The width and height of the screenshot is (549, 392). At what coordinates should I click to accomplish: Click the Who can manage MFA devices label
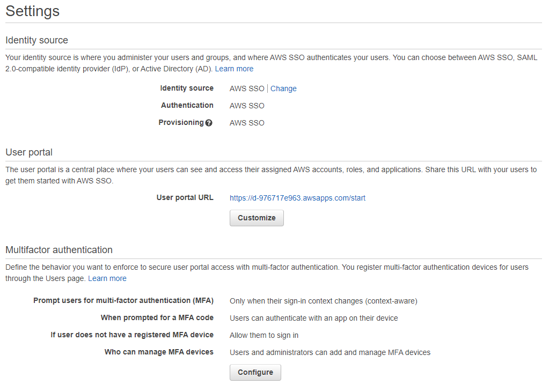point(159,352)
